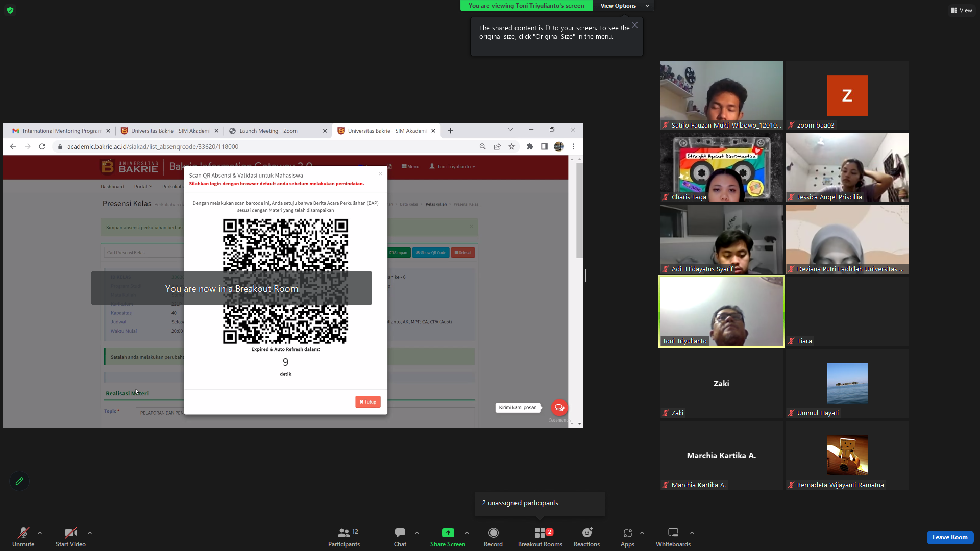Viewport: 980px width, 551px height.
Task: Click the share page icon in address bar
Action: [x=497, y=147]
